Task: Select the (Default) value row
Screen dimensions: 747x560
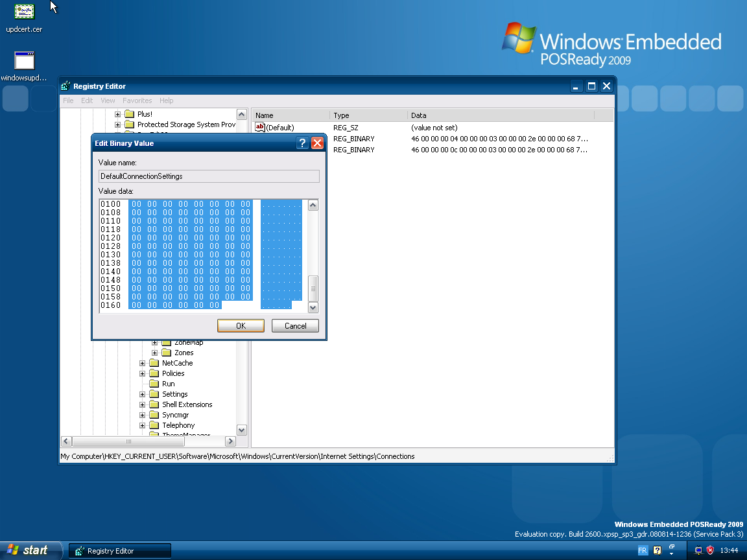Action: click(x=433, y=128)
